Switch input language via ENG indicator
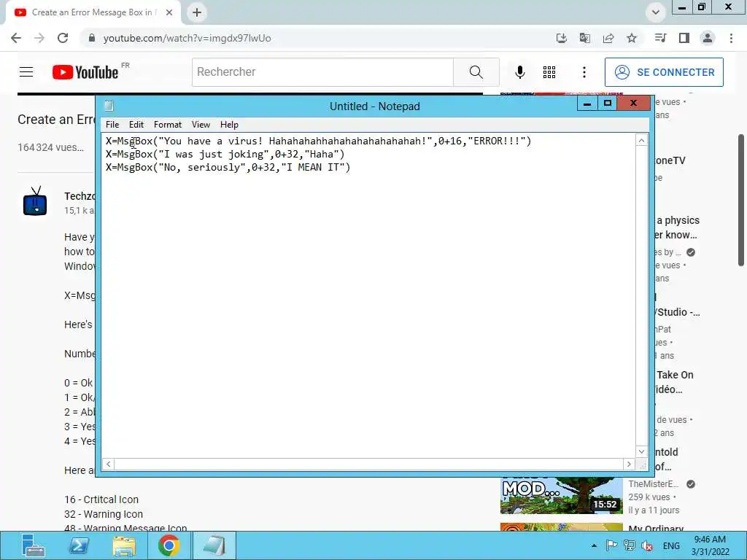Screen dimensions: 747x560 (x=671, y=545)
